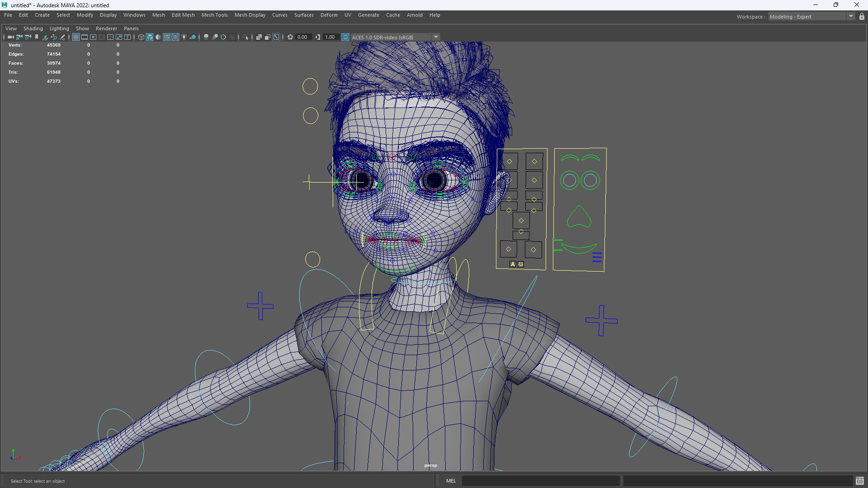Viewport: 868px width, 488px height.
Task: Toggle the Safe Title display
Action: pyautogui.click(x=127, y=37)
